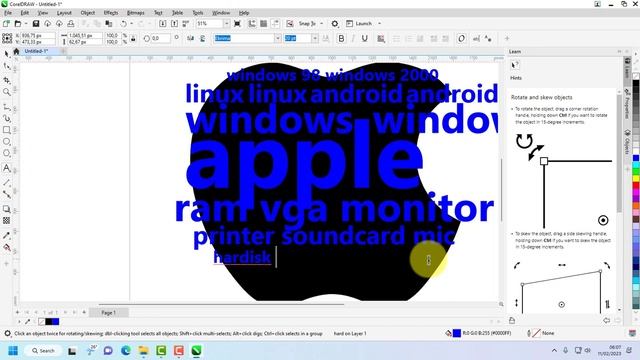This screenshot has height=360, width=640.
Task: Open the Effects menu
Action: [111, 13]
